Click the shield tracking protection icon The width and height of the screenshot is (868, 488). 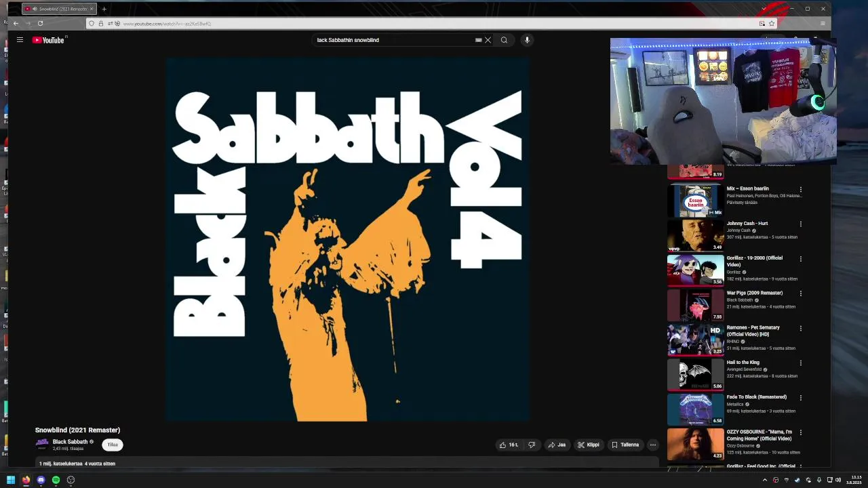[92, 24]
